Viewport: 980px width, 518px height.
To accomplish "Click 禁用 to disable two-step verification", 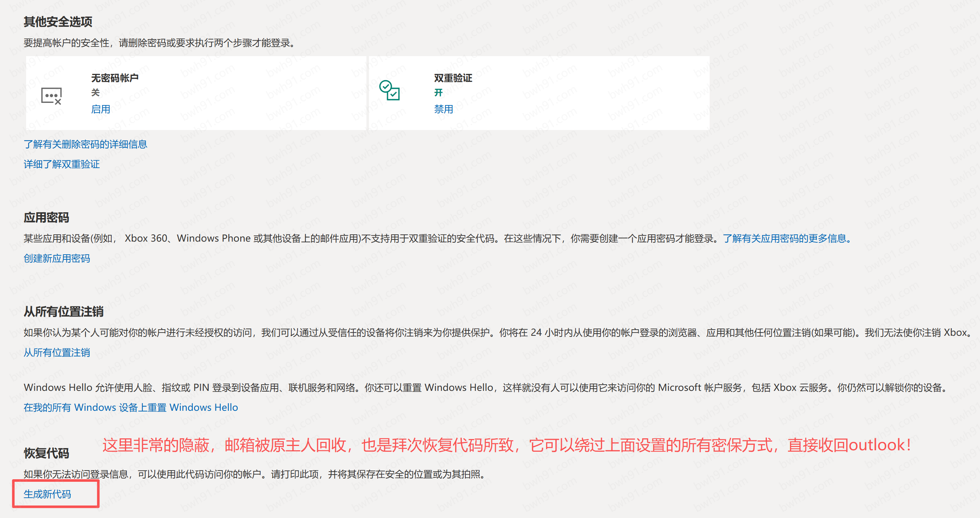I will [443, 109].
